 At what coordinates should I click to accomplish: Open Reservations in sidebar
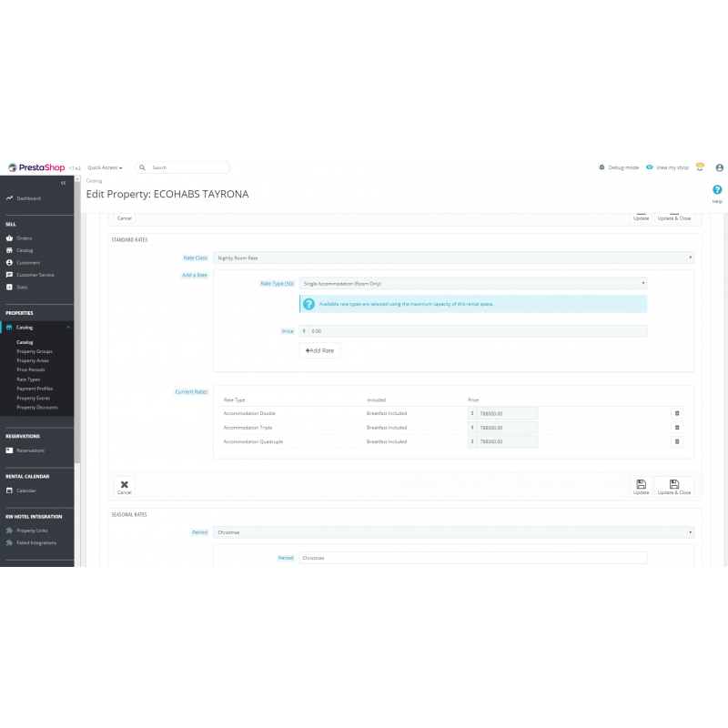(30, 450)
